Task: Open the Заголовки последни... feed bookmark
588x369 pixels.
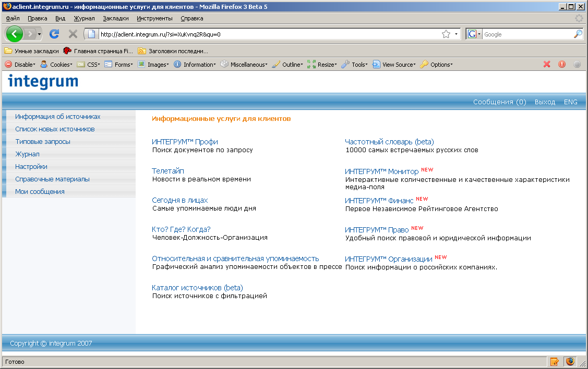Action: (x=173, y=51)
